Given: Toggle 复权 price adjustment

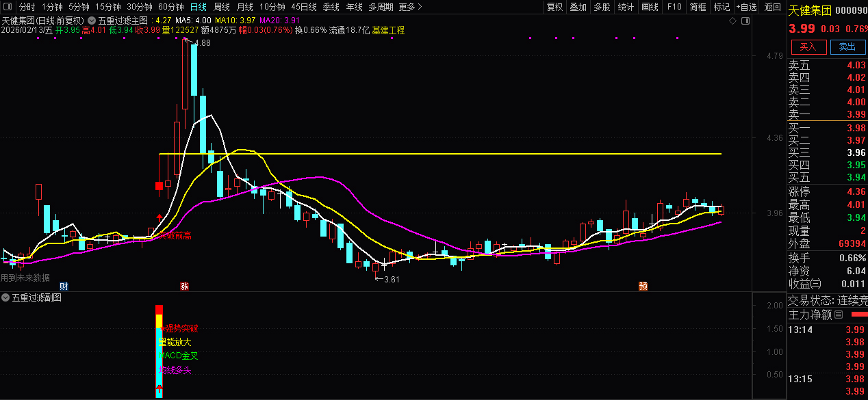Looking at the screenshot, I should [x=554, y=8].
